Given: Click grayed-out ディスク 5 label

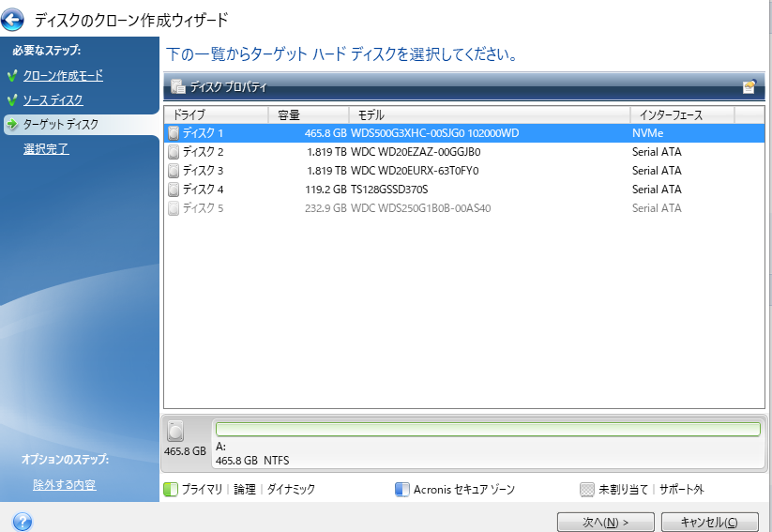Looking at the screenshot, I should [203, 208].
